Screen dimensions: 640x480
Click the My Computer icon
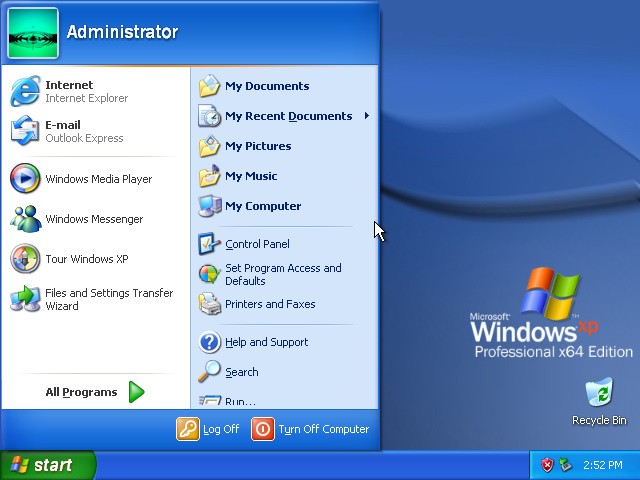[210, 206]
